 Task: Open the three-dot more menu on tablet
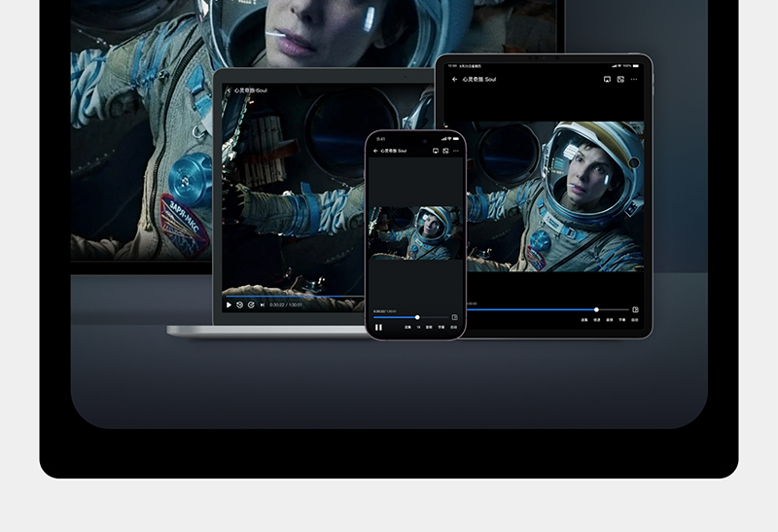(634, 80)
